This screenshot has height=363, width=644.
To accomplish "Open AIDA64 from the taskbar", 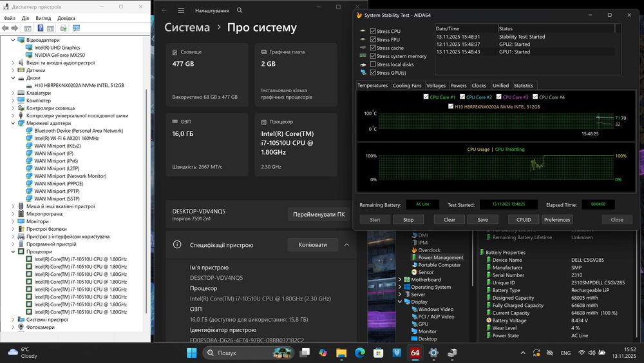I will (415, 353).
